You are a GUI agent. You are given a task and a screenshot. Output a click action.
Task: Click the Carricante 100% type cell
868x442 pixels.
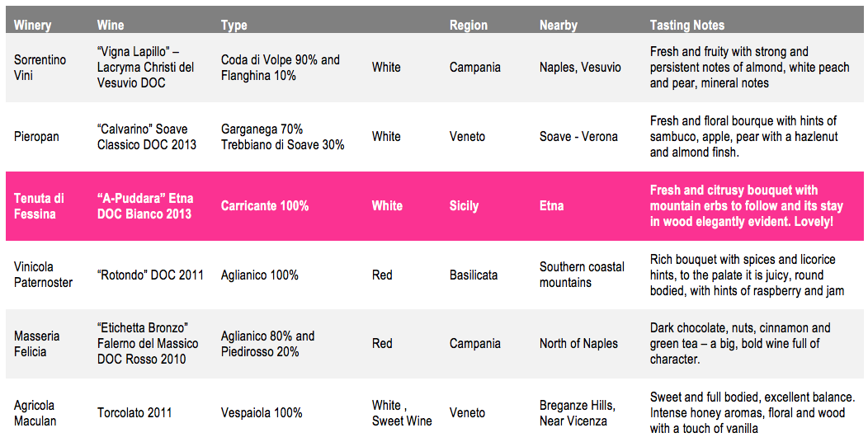click(265, 206)
